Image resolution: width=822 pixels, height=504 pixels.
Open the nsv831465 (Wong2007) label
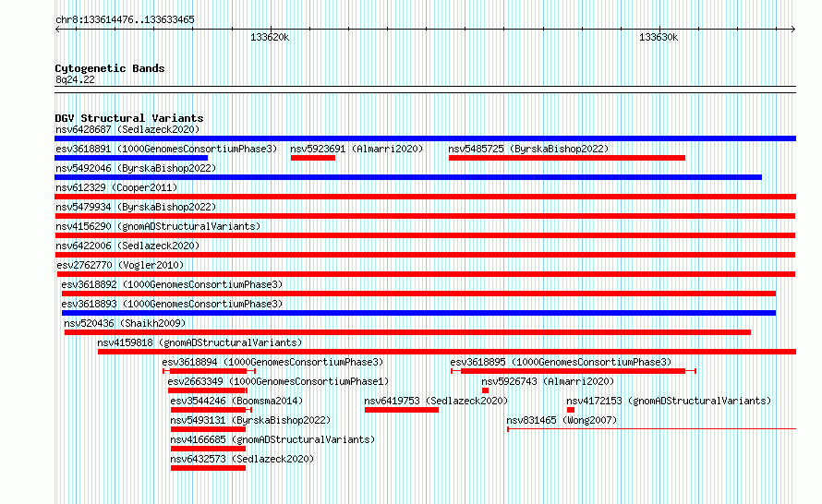click(x=562, y=420)
